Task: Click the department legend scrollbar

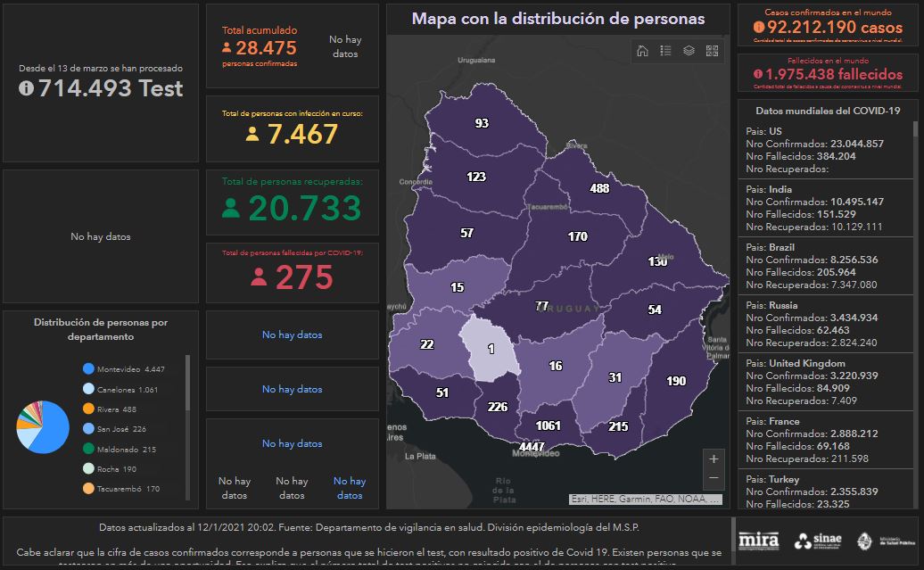Action: click(x=187, y=382)
